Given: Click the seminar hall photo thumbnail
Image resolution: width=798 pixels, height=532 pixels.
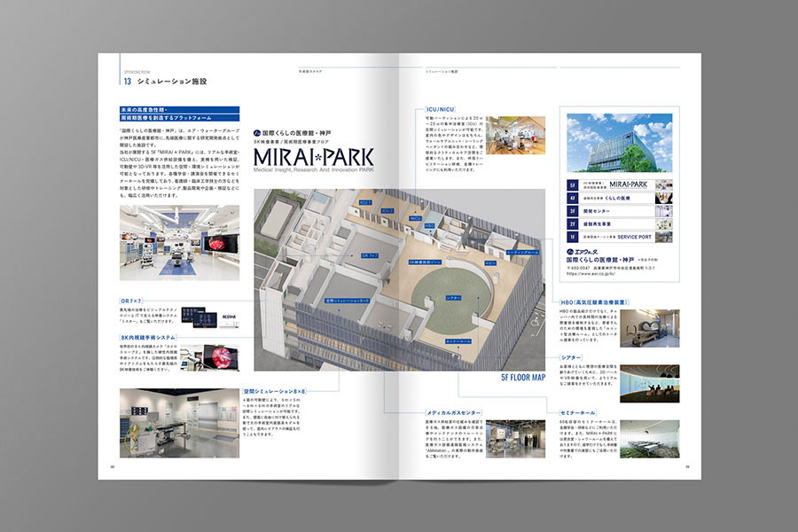Looking at the screenshot, I should (650, 439).
